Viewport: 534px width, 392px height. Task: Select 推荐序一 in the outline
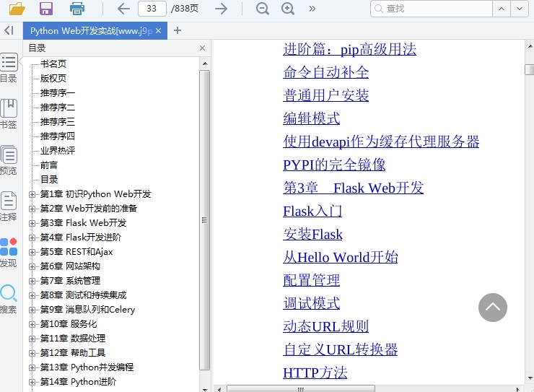[58, 92]
